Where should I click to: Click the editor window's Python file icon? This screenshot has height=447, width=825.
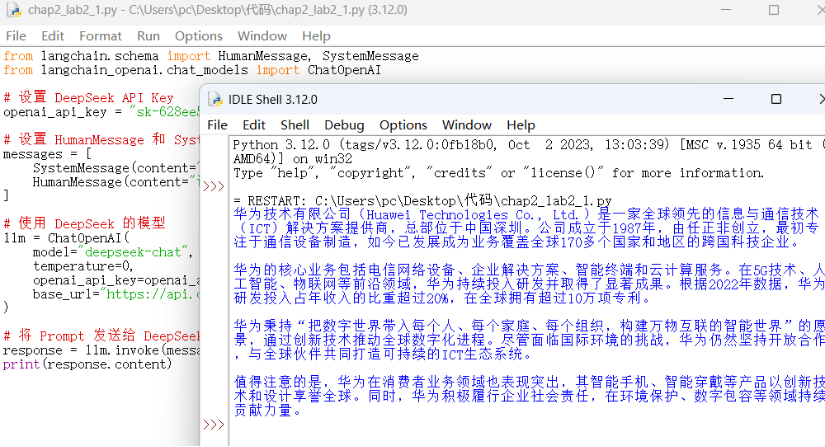pyautogui.click(x=10, y=11)
